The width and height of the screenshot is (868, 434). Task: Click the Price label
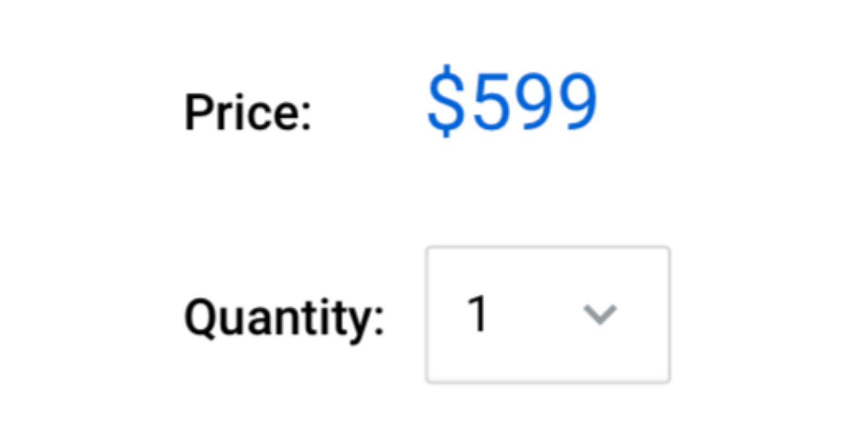coord(248,112)
